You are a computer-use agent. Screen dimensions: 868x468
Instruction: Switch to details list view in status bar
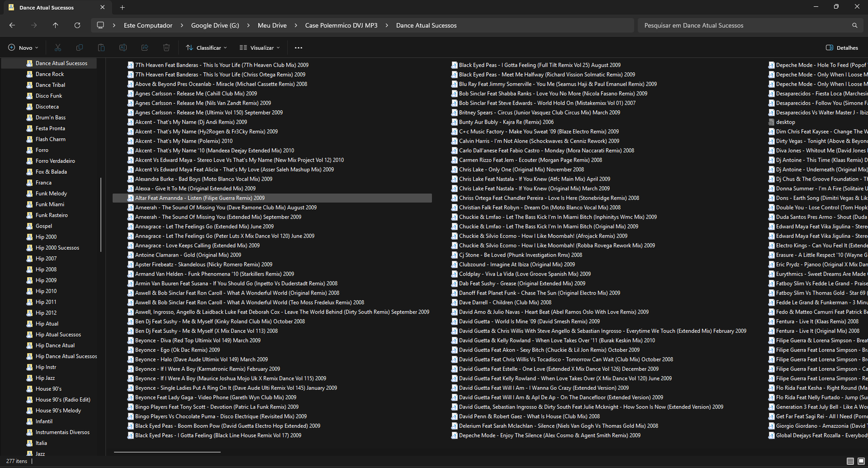(850, 461)
